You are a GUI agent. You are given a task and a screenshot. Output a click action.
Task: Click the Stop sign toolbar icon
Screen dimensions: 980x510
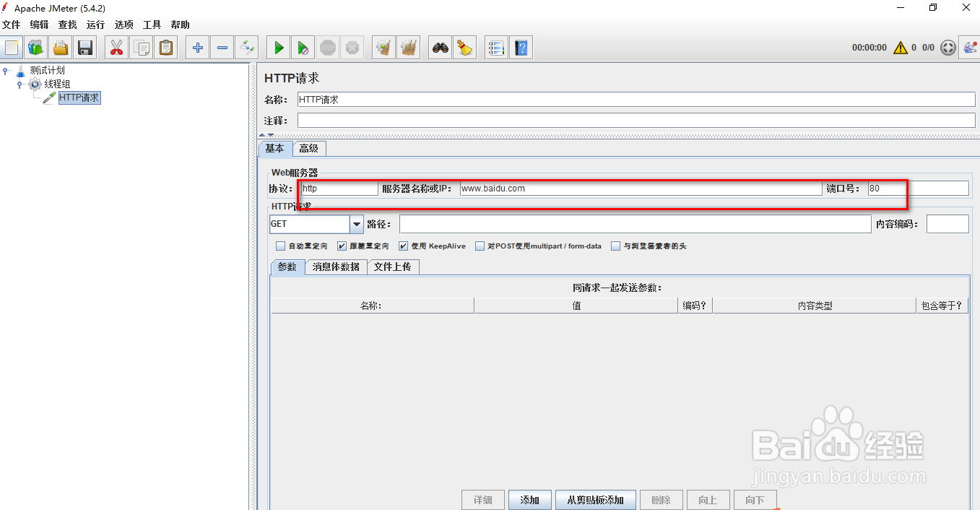[328, 48]
